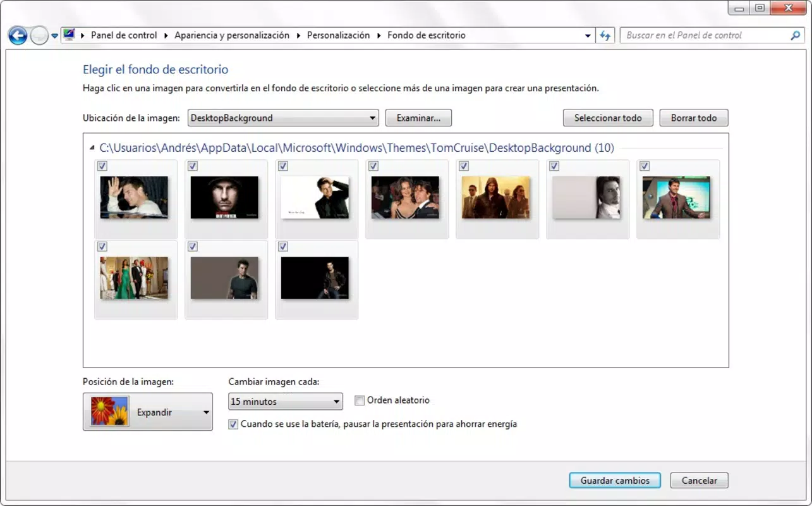This screenshot has width=812, height=506.
Task: Select the couple photo wallpaper thumbnail
Action: [x=405, y=197]
